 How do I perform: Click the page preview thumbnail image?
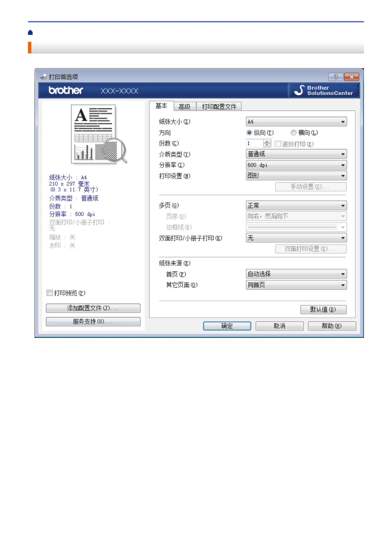(98, 134)
